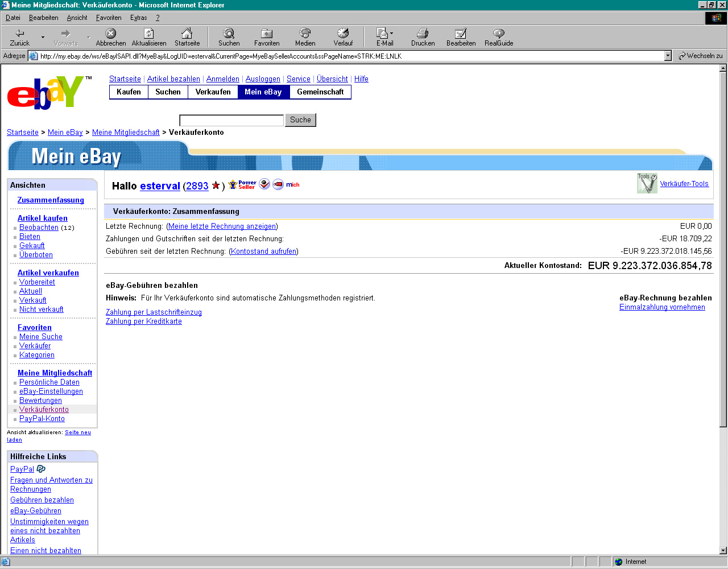Open Favoriten toolbar icon

tap(267, 34)
